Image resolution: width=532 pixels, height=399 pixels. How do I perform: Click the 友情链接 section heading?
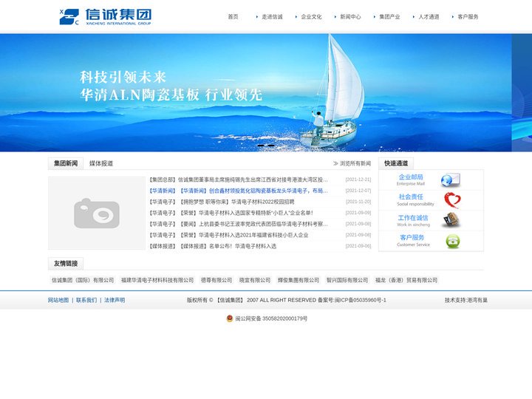pyautogui.click(x=66, y=264)
